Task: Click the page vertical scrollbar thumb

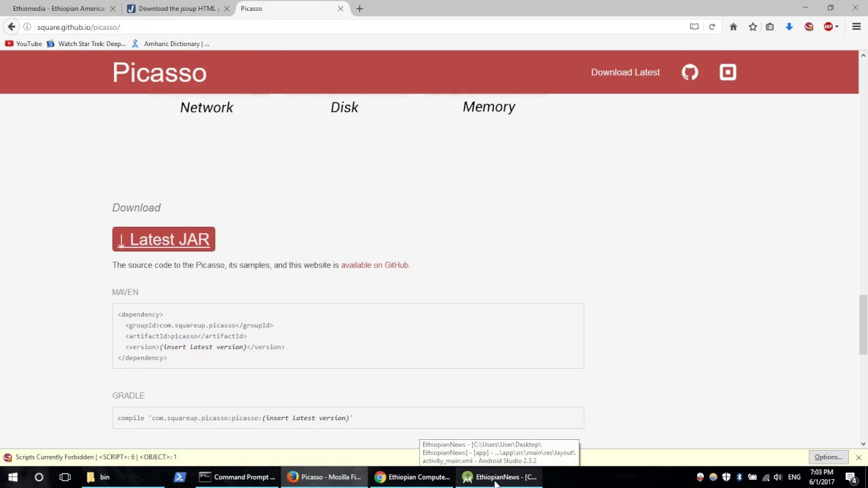Action: click(863, 324)
